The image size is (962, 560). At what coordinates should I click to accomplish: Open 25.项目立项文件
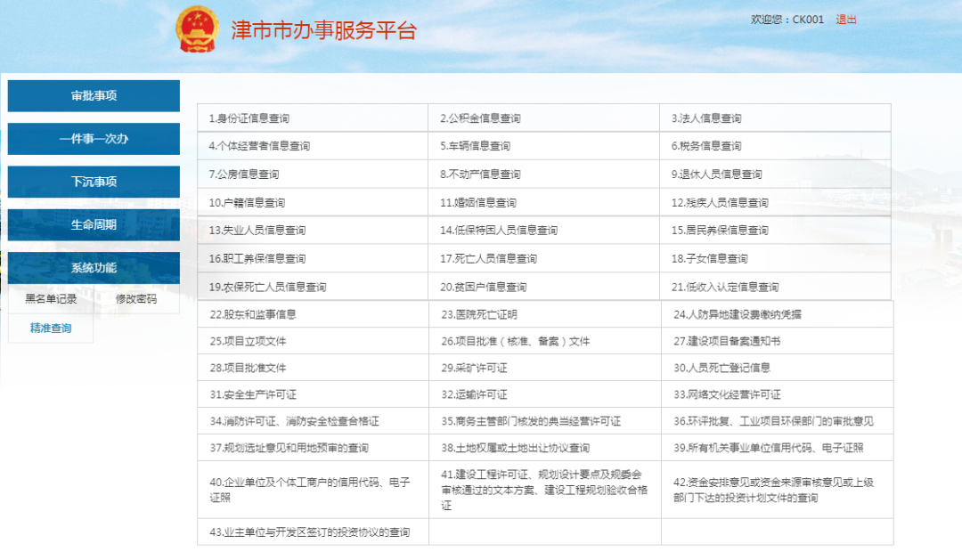tap(248, 341)
